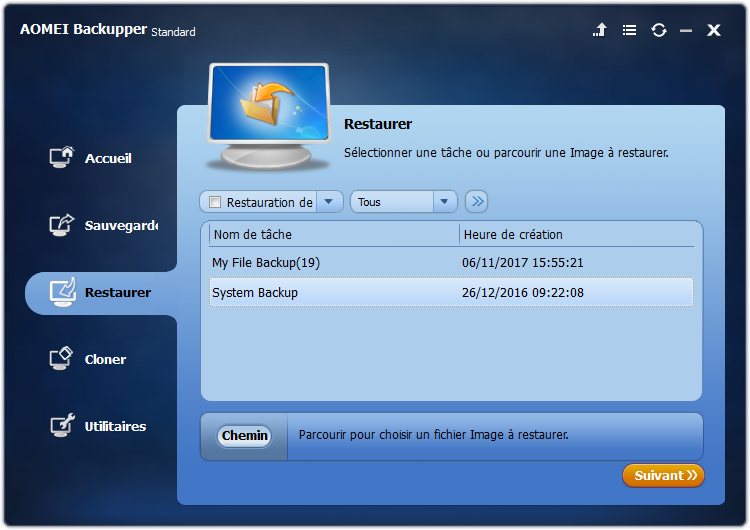The image size is (750, 530).
Task: Click the Chemin browse button
Action: click(x=244, y=436)
